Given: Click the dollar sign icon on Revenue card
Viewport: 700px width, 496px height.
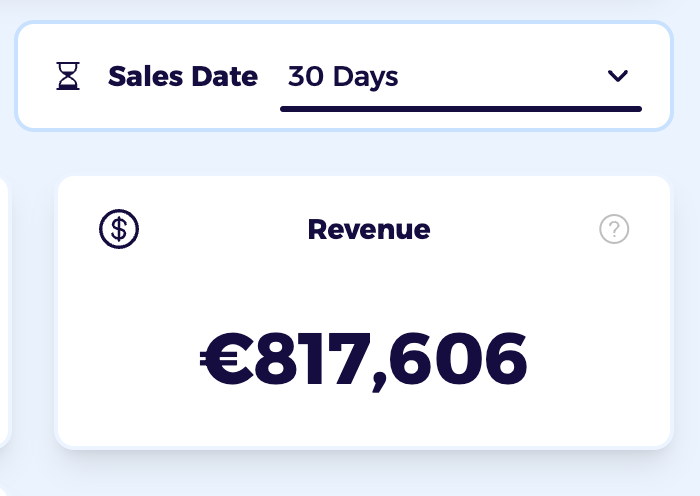Looking at the screenshot, I should [119, 229].
